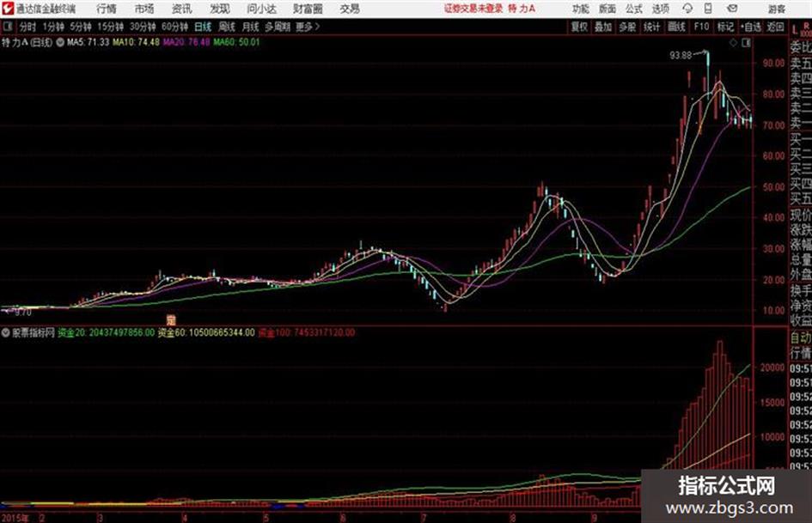Select the 周线 weekly chart tab

click(x=227, y=27)
